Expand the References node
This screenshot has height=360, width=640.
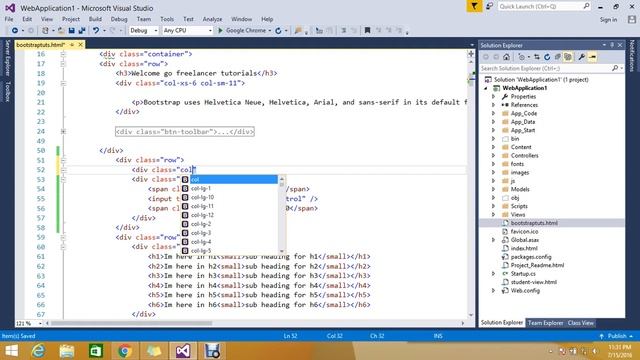[x=493, y=105]
